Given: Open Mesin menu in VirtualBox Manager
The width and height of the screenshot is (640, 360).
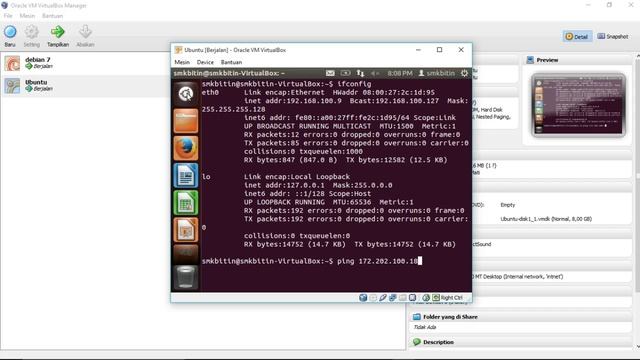Looking at the screenshot, I should coord(27,16).
